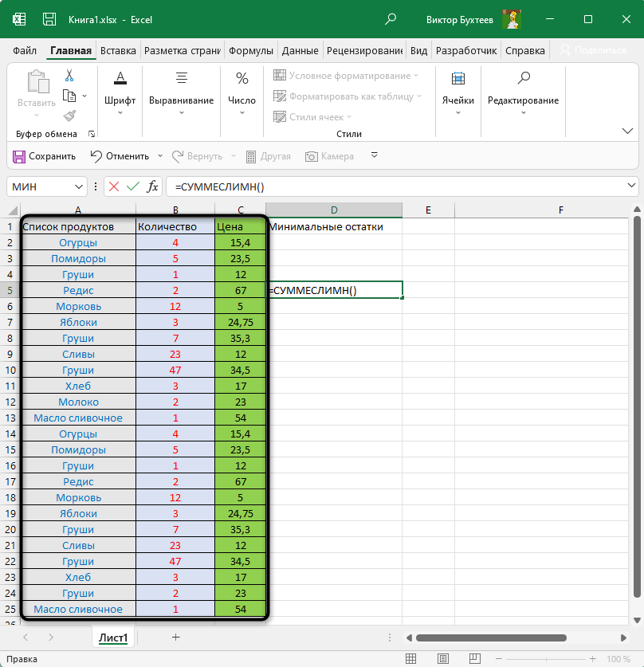
Task: Click the Сохранить button in quick toolbar
Action: click(45, 156)
